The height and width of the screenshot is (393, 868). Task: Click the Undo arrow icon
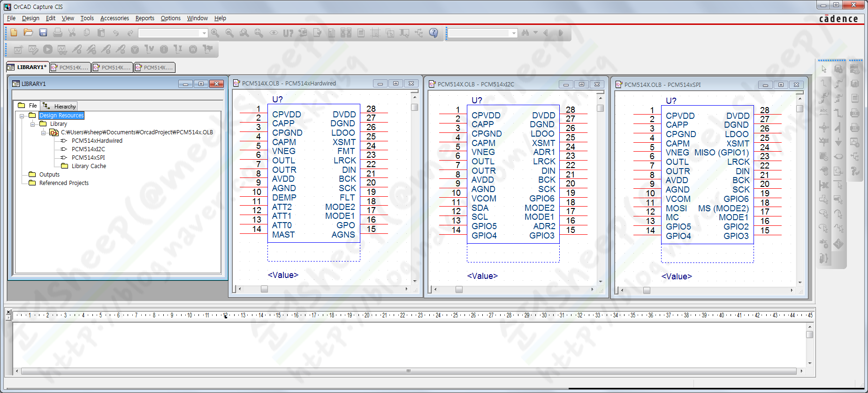coord(115,33)
